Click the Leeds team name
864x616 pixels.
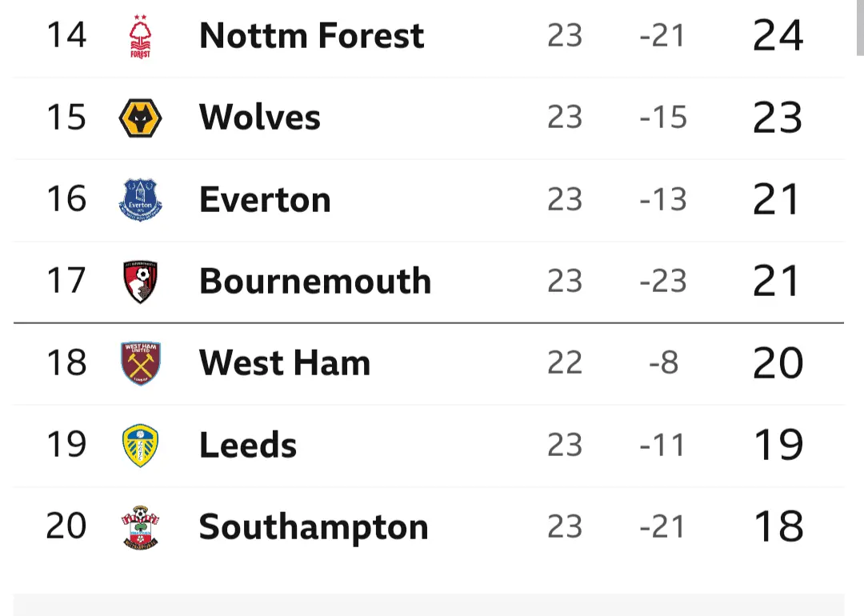[248, 446]
